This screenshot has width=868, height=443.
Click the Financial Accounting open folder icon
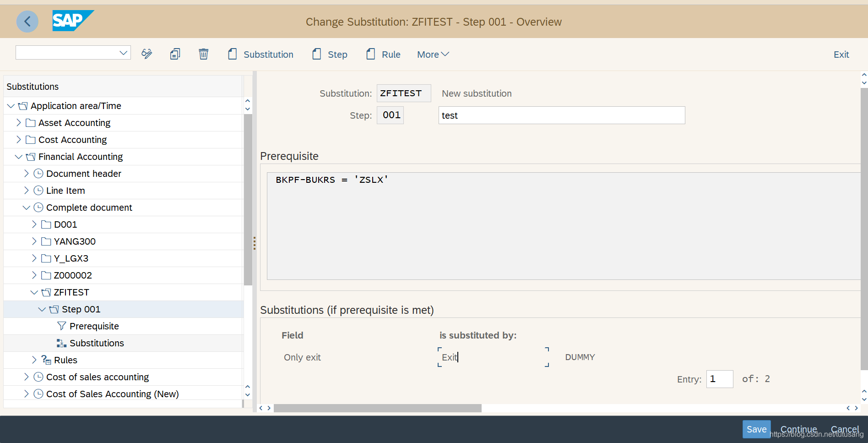point(31,157)
